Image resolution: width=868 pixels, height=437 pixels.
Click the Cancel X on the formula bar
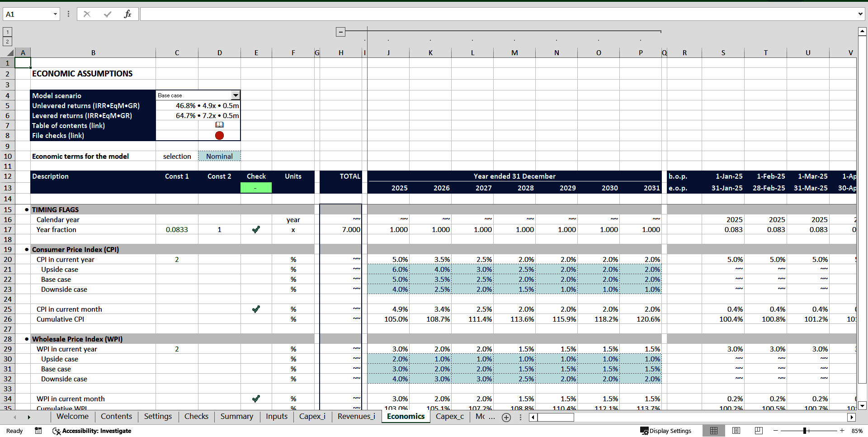87,14
